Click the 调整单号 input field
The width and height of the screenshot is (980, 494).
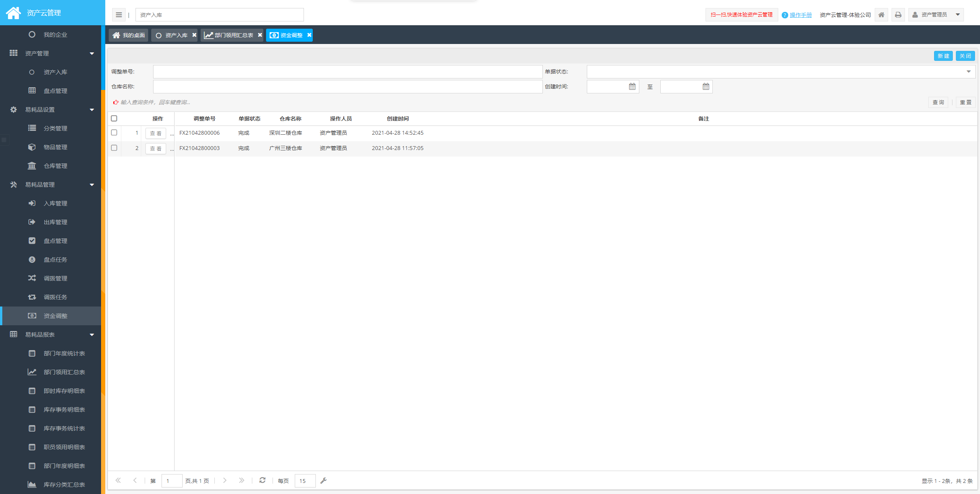click(x=348, y=72)
